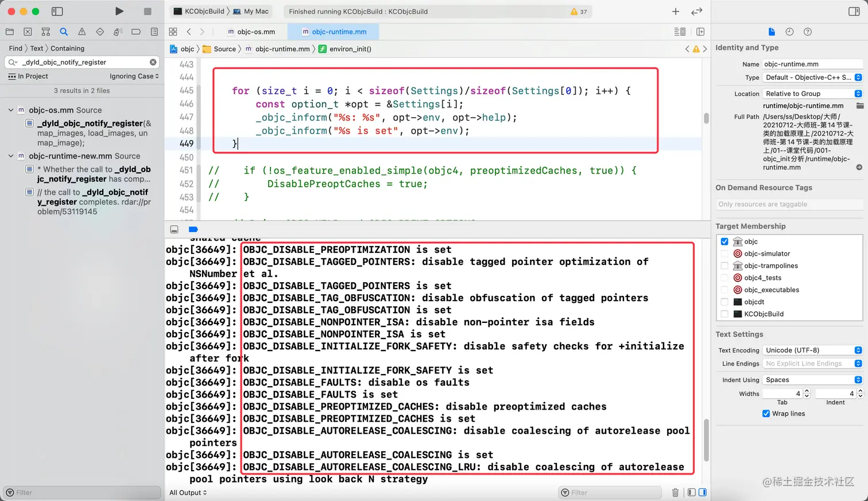
Task: Enable objcdt target membership
Action: point(724,302)
